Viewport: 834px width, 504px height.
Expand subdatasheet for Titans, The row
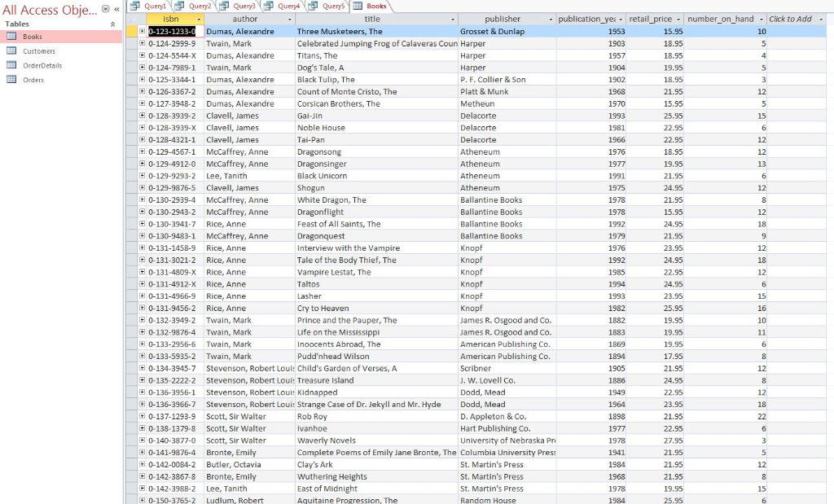click(142, 55)
